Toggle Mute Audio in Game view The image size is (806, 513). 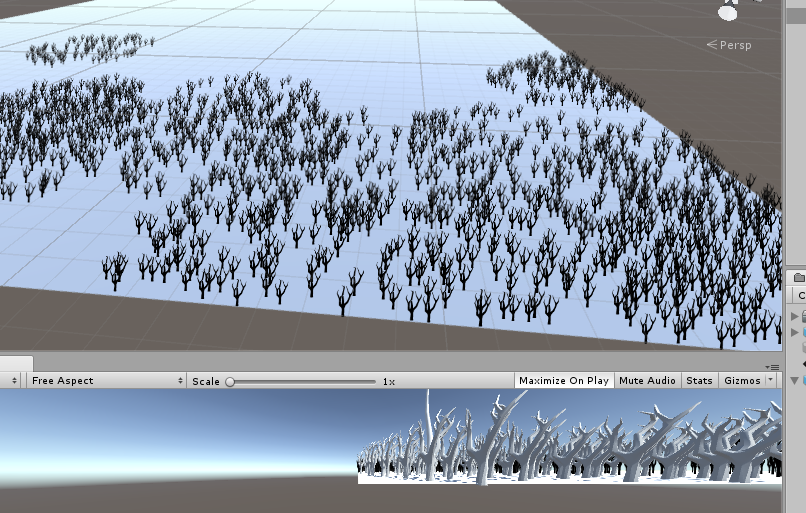click(647, 381)
